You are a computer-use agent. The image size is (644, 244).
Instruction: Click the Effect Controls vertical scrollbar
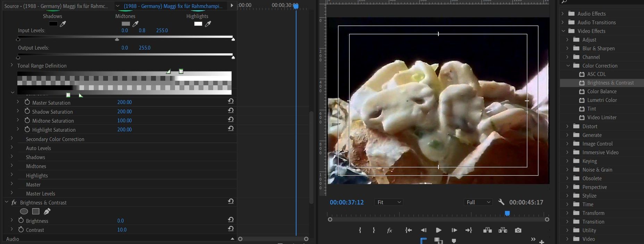coord(311,157)
